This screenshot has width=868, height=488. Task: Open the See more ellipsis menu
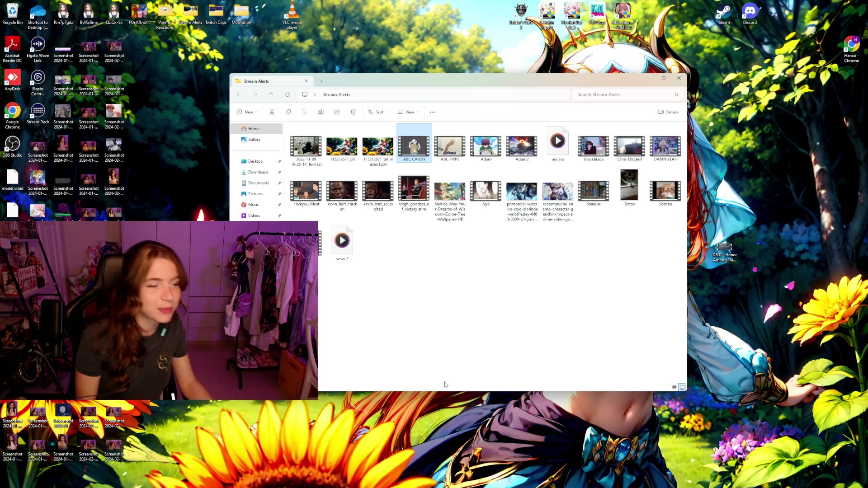point(433,112)
